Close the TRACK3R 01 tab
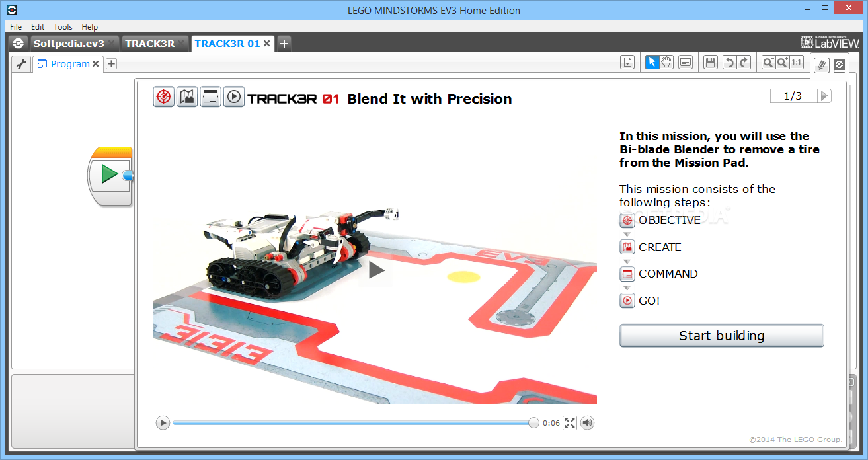 point(267,44)
